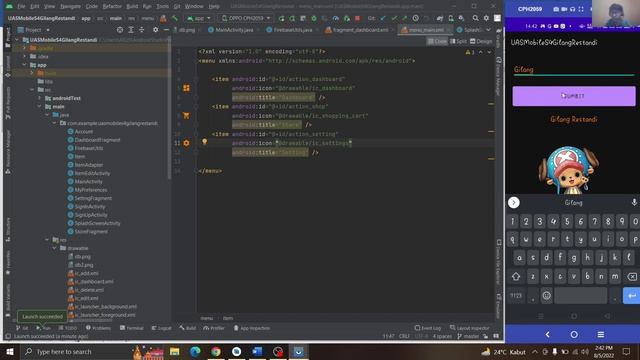Open the Profiler tool window
Image resolution: width=640 pixels, height=360 pixels.
[214, 328]
